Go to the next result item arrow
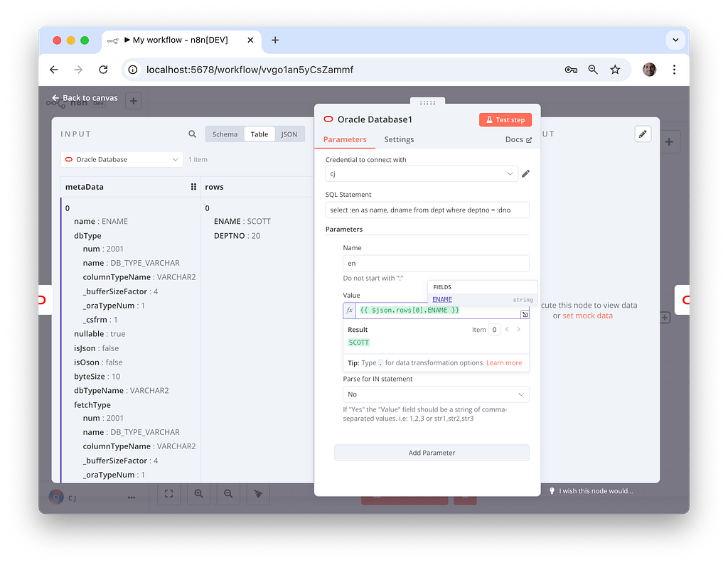This screenshot has height=565, width=728. point(518,330)
